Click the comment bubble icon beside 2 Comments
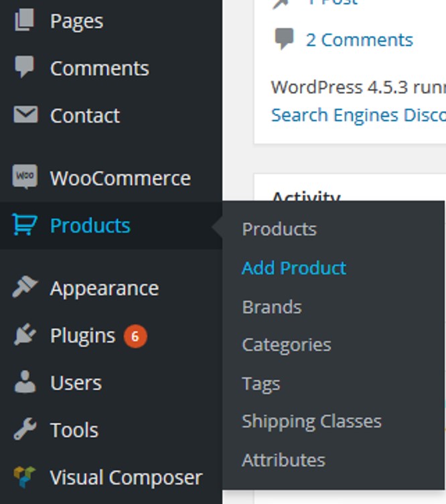Image resolution: width=446 pixels, height=504 pixels. pos(284,39)
